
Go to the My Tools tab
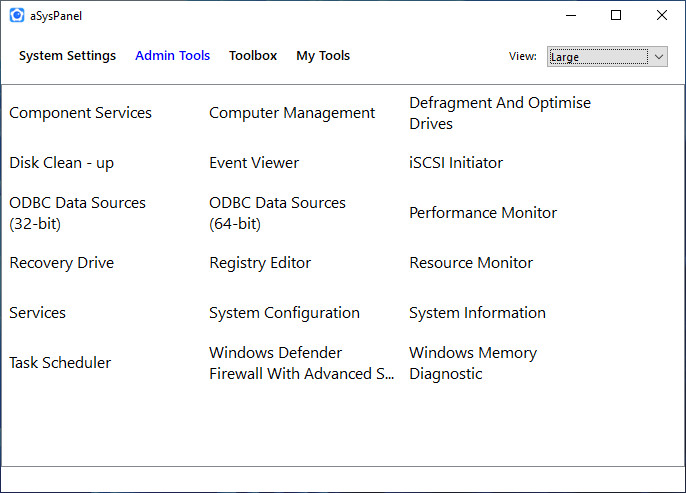323,56
